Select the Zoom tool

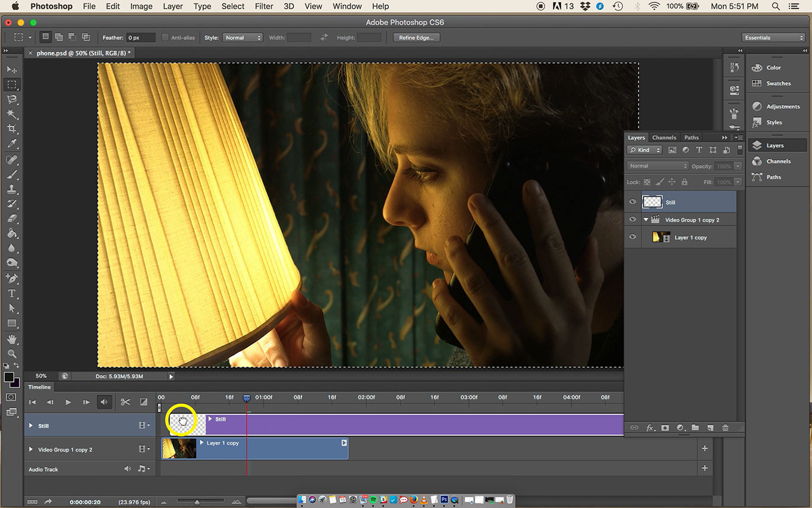tap(12, 354)
